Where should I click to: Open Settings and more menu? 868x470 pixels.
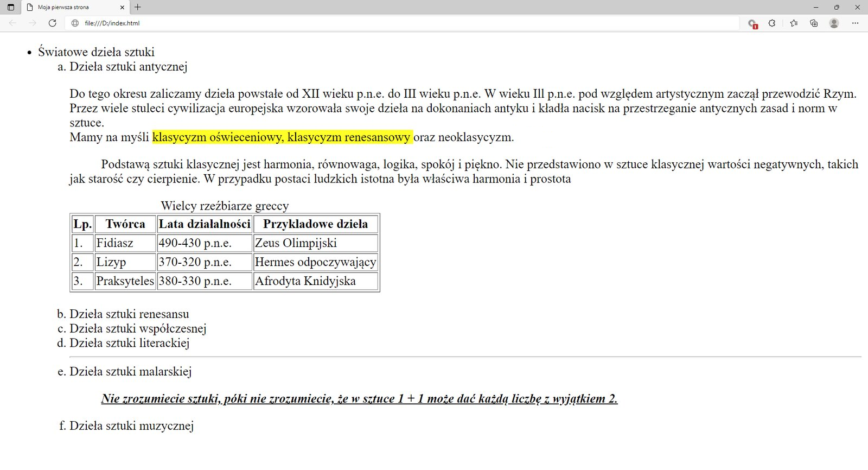click(x=855, y=23)
